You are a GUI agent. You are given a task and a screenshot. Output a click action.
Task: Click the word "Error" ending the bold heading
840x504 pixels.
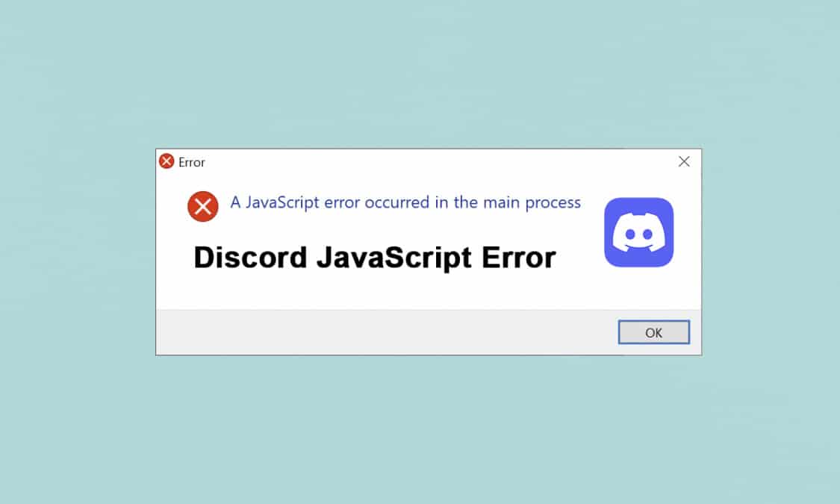pos(519,258)
